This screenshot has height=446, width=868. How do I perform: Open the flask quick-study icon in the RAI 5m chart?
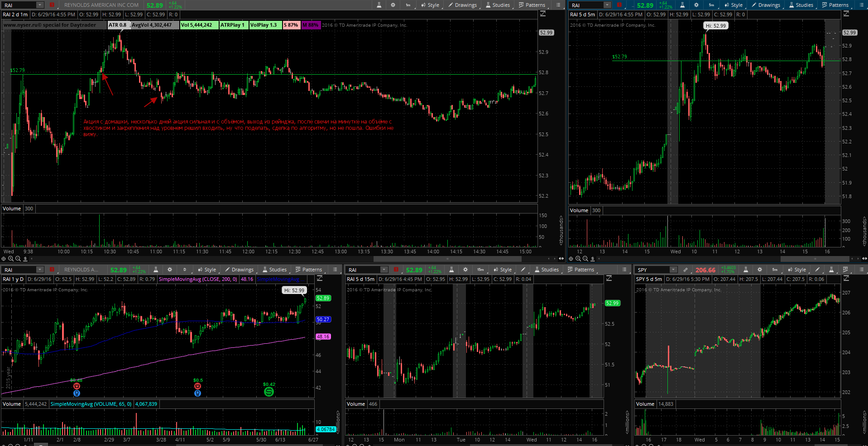(683, 5)
